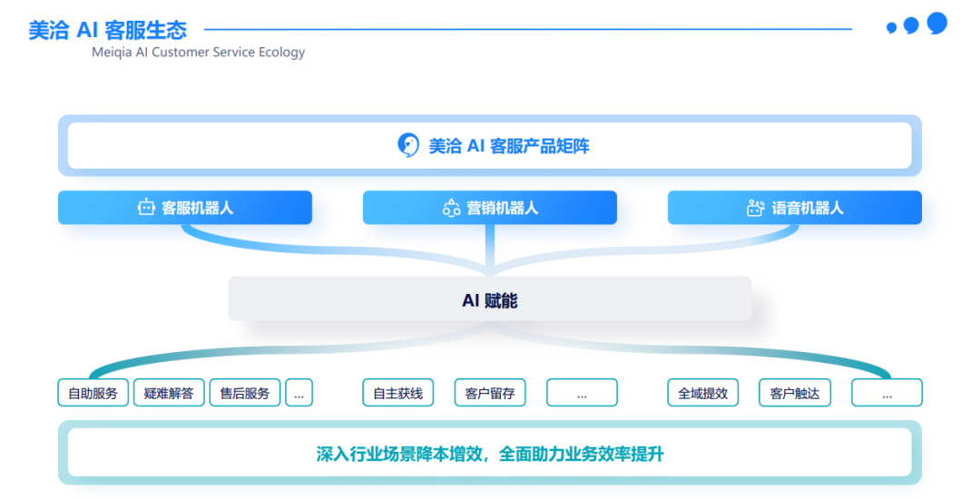The width and height of the screenshot is (980, 499).
Task: Open the 售后服务 tag
Action: click(x=245, y=393)
